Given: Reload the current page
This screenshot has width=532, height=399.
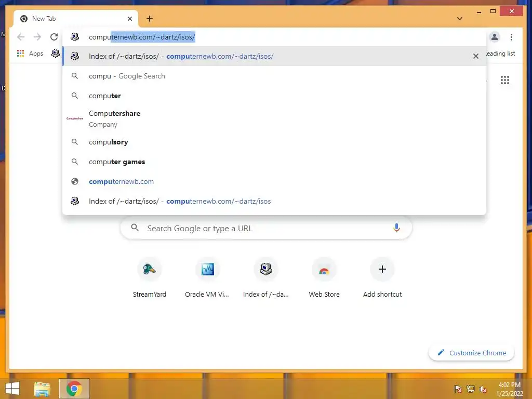Looking at the screenshot, I should click(54, 37).
